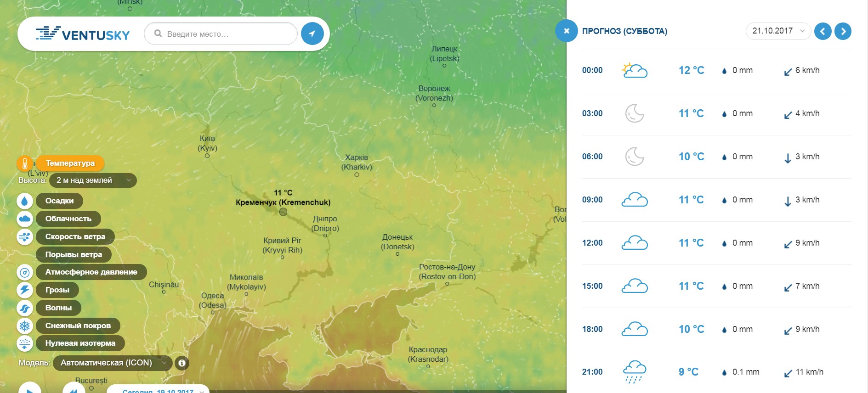This screenshot has height=393, width=868.
Task: Click the zero isotherm layer icon
Action: 25,343
